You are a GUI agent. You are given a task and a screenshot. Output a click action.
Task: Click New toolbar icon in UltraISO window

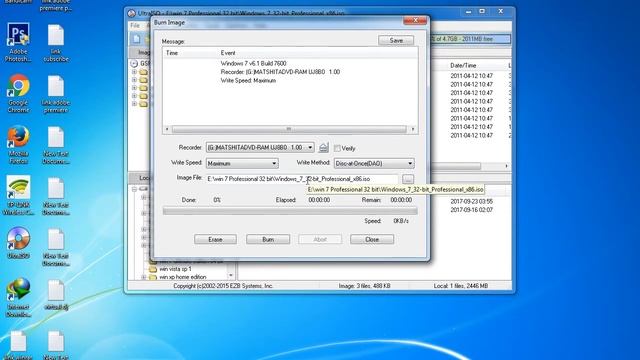click(x=136, y=39)
